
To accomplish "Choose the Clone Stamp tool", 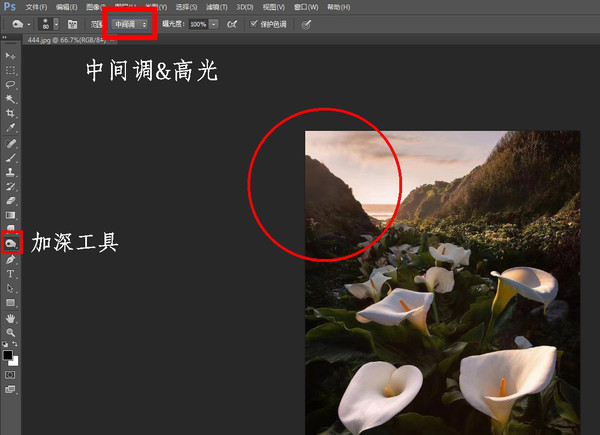I will 11,171.
